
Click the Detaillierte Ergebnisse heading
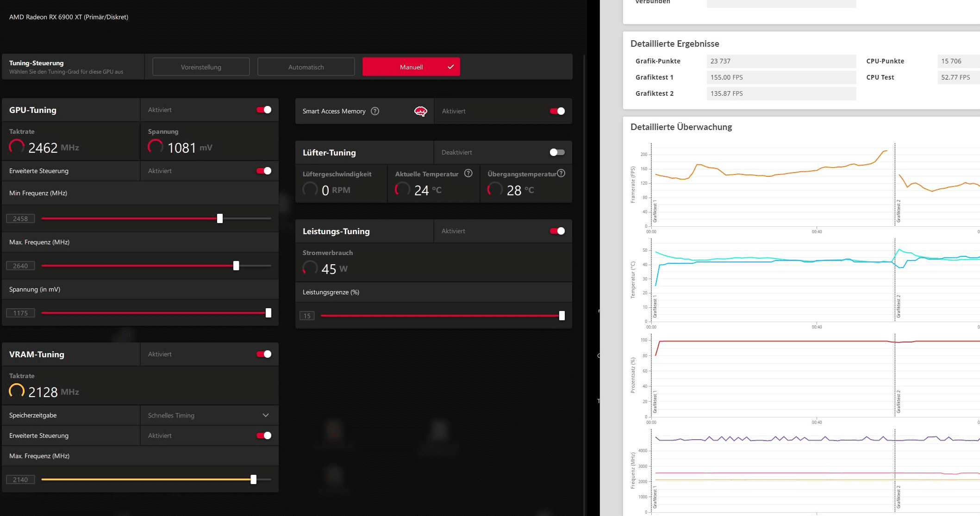tap(675, 44)
